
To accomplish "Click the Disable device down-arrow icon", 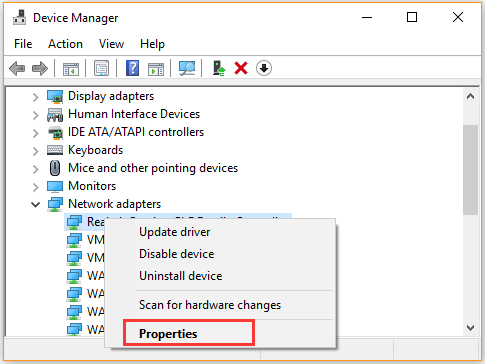I will [x=264, y=68].
